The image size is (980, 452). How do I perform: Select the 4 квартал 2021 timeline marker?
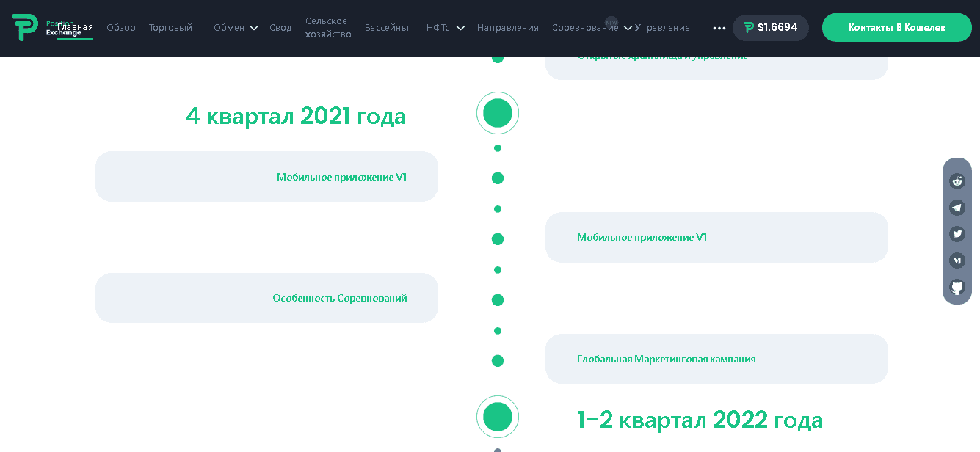point(498,113)
